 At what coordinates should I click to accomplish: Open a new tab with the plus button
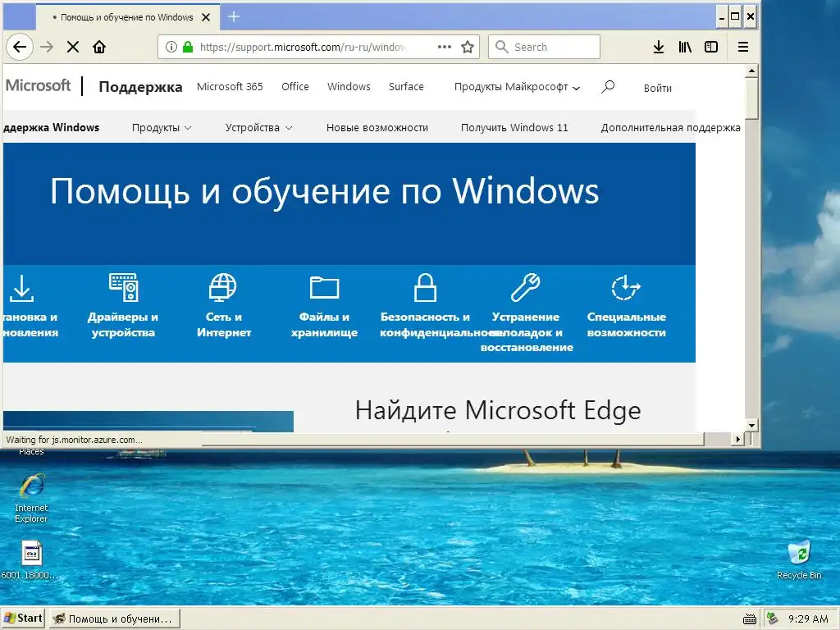(x=234, y=16)
